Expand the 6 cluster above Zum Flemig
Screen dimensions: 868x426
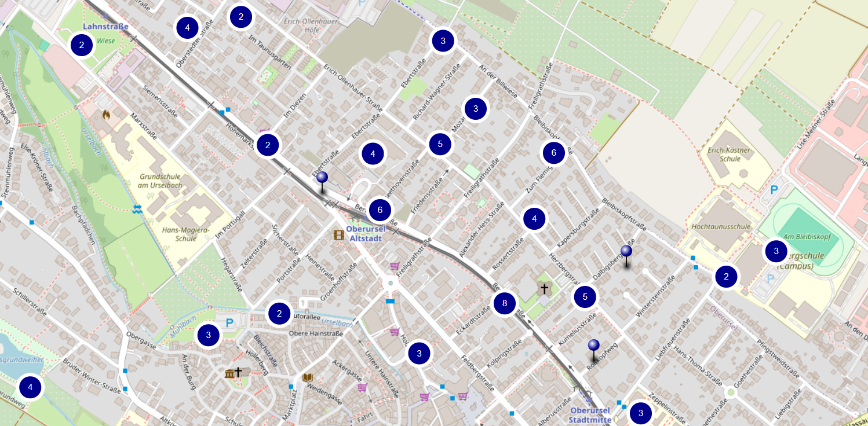click(x=554, y=153)
